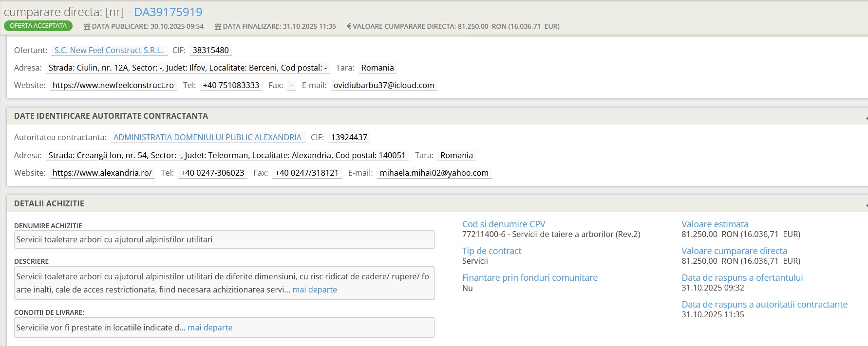Click the alexandria.ro website field
Viewport: 868px width, 346px height.
coord(102,173)
